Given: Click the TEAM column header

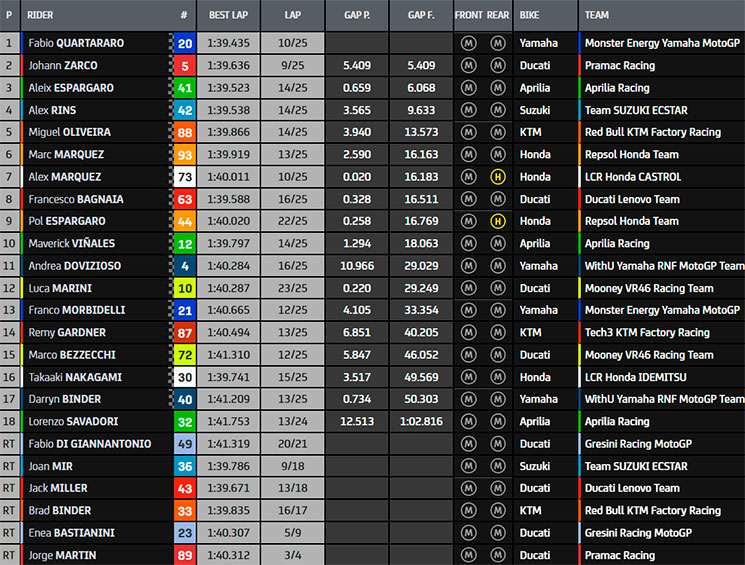Looking at the screenshot, I should (x=597, y=15).
